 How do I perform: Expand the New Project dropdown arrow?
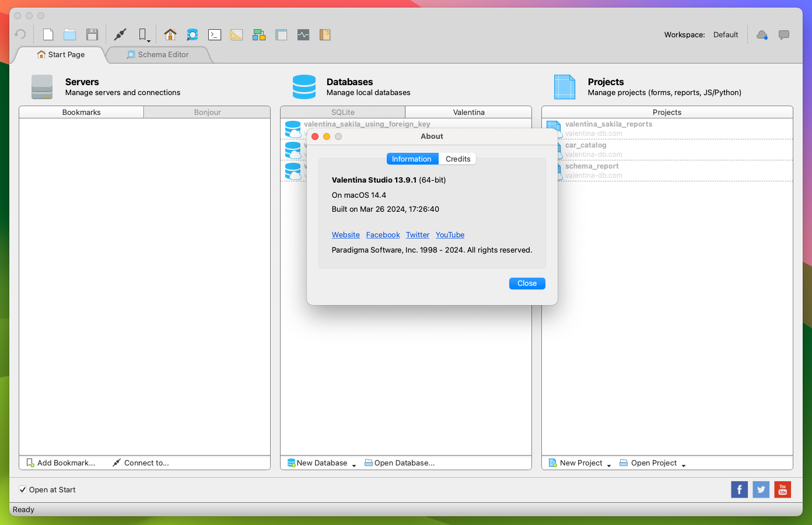coord(609,465)
